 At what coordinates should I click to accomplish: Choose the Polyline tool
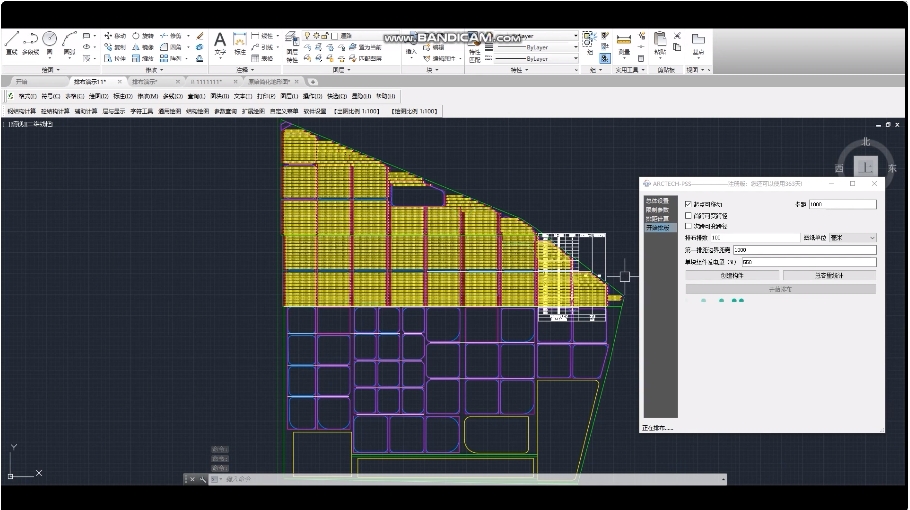click(30, 40)
